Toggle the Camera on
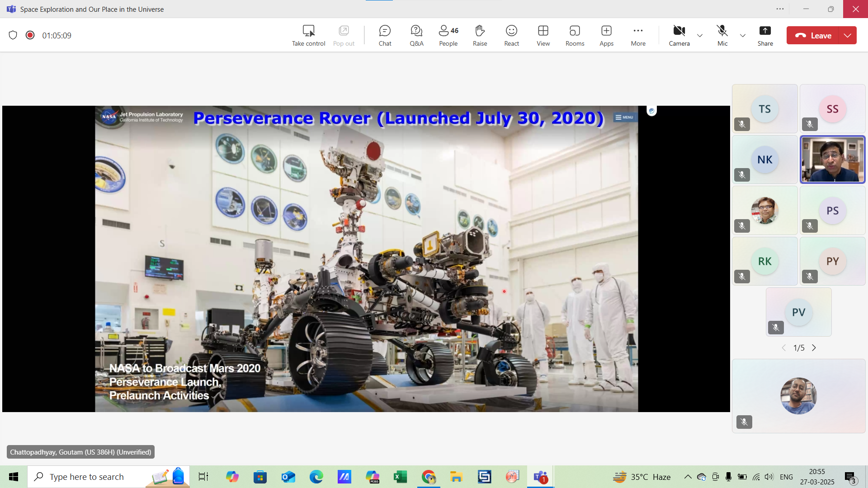This screenshot has width=868, height=488. point(679,35)
